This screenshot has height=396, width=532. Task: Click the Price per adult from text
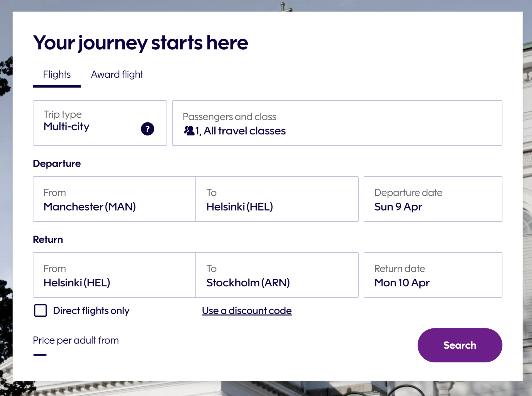click(76, 340)
